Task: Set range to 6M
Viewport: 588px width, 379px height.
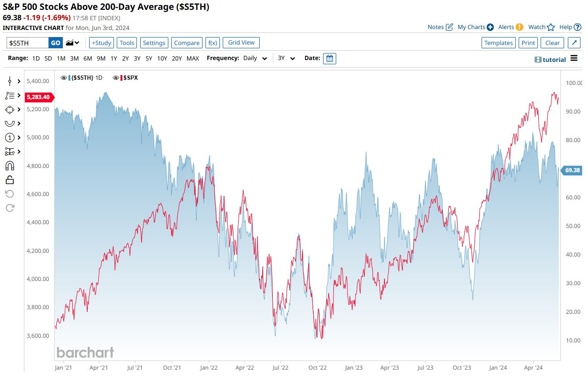Action: (x=88, y=59)
